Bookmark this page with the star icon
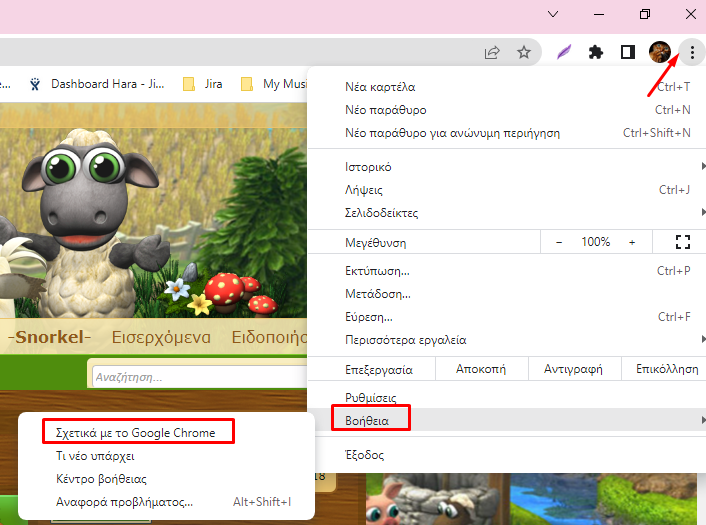Screen dimensions: 706x525 point(524,52)
